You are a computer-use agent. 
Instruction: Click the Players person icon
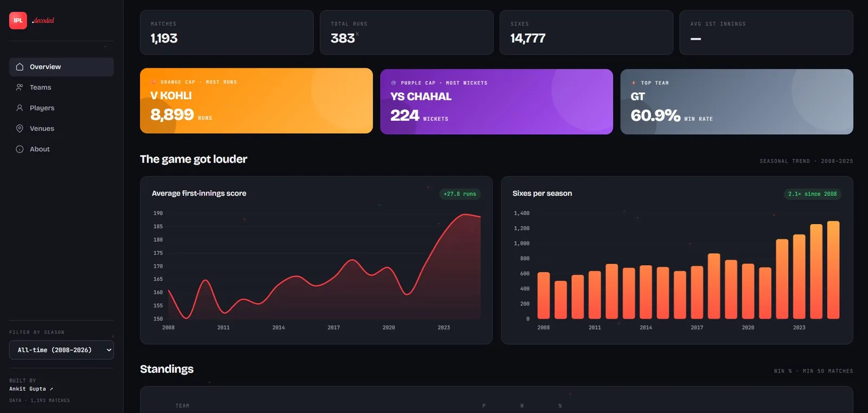click(x=20, y=108)
